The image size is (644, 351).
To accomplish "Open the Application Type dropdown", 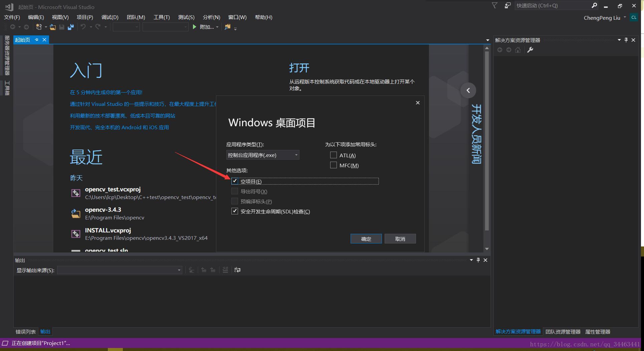I will click(263, 155).
